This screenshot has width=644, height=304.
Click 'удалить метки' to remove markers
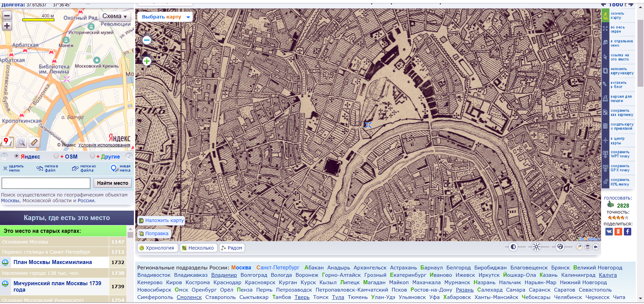[x=13, y=168]
